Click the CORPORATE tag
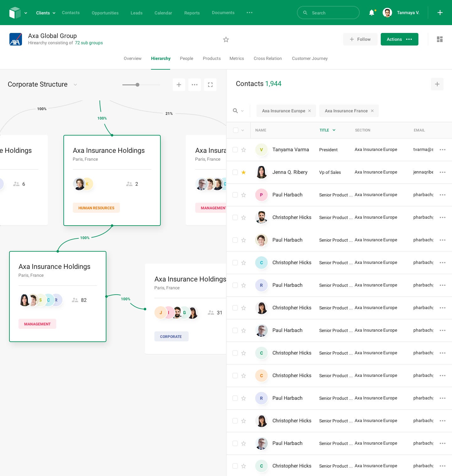Image resolution: width=452 pixels, height=476 pixels. pyautogui.click(x=171, y=336)
